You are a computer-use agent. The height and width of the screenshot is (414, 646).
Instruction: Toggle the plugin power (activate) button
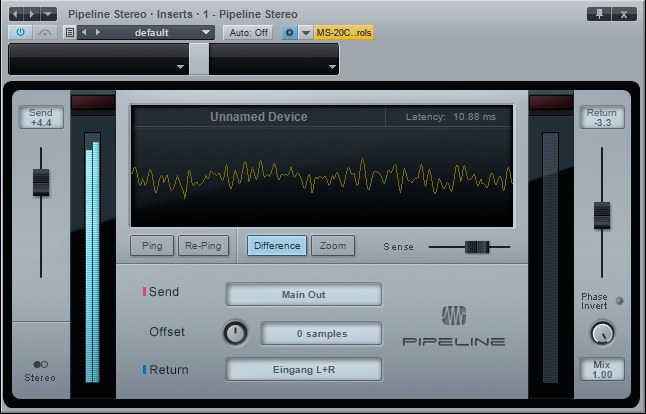tap(20, 32)
